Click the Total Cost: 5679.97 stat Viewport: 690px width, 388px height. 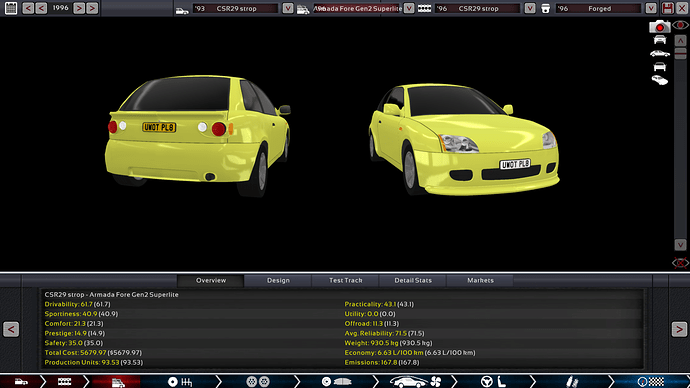tap(93, 352)
